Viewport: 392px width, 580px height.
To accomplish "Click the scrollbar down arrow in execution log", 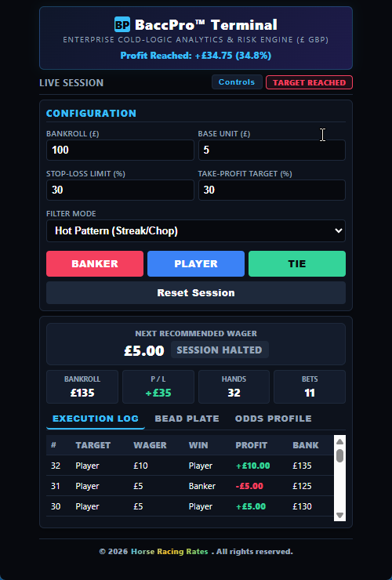I will [x=339, y=515].
